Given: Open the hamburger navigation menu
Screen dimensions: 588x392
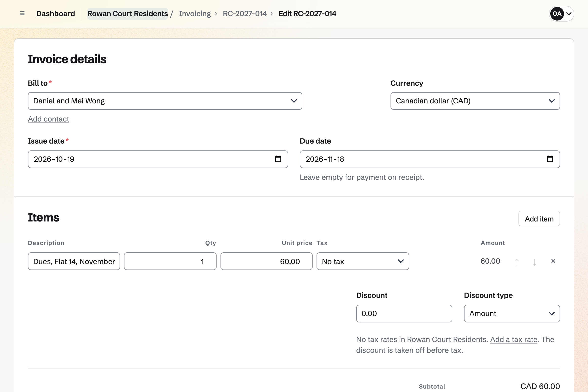Looking at the screenshot, I should tap(22, 13).
